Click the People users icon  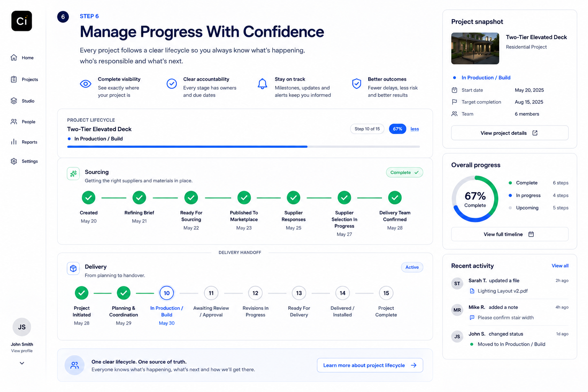coord(14,122)
